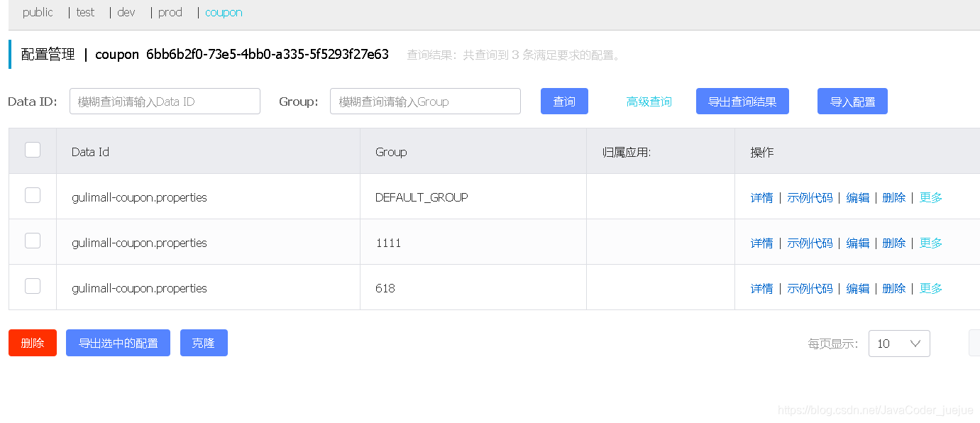Focus the Data ID search field

(165, 101)
